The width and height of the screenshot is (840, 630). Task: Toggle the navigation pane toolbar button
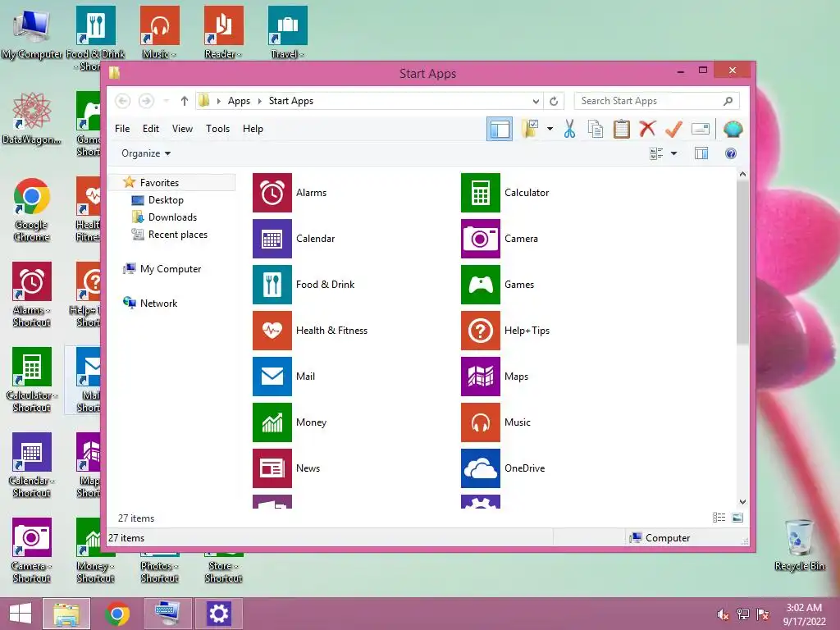pyautogui.click(x=500, y=129)
